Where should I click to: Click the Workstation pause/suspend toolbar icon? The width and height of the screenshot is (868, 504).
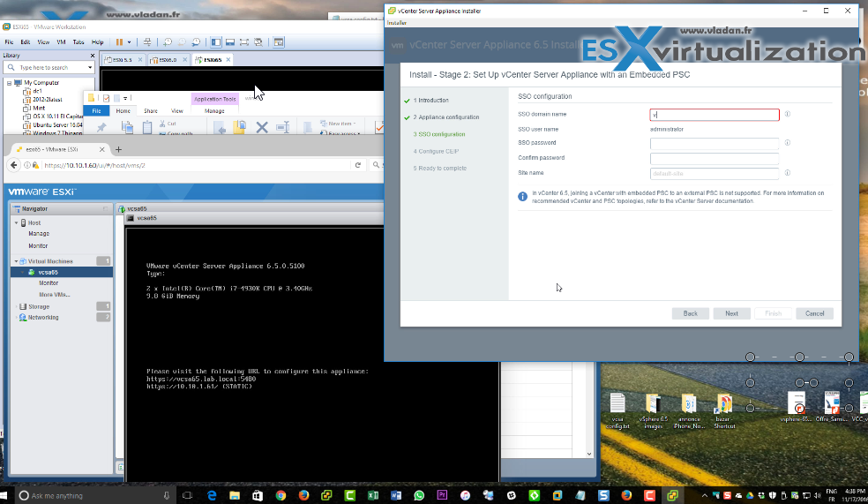pos(119,41)
